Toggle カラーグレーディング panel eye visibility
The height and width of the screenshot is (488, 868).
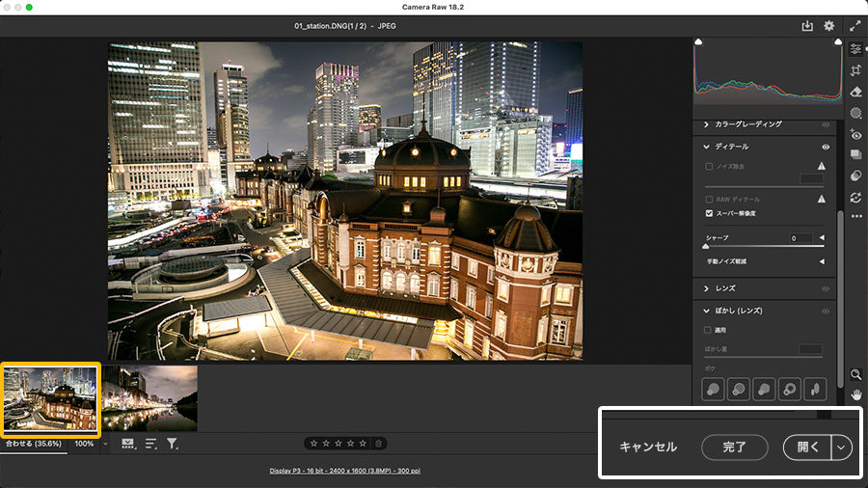click(x=826, y=125)
